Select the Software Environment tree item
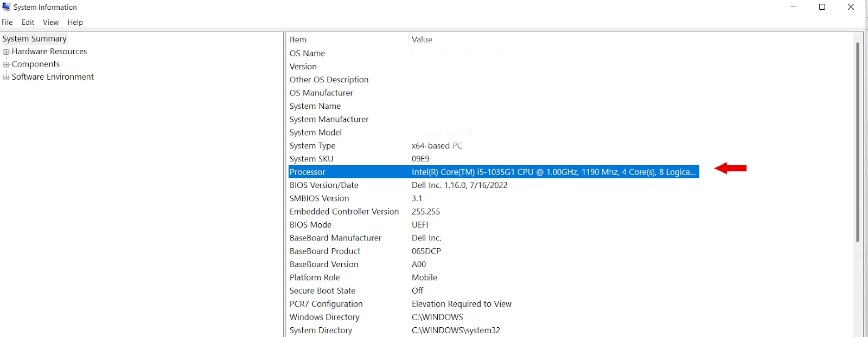 click(x=53, y=77)
